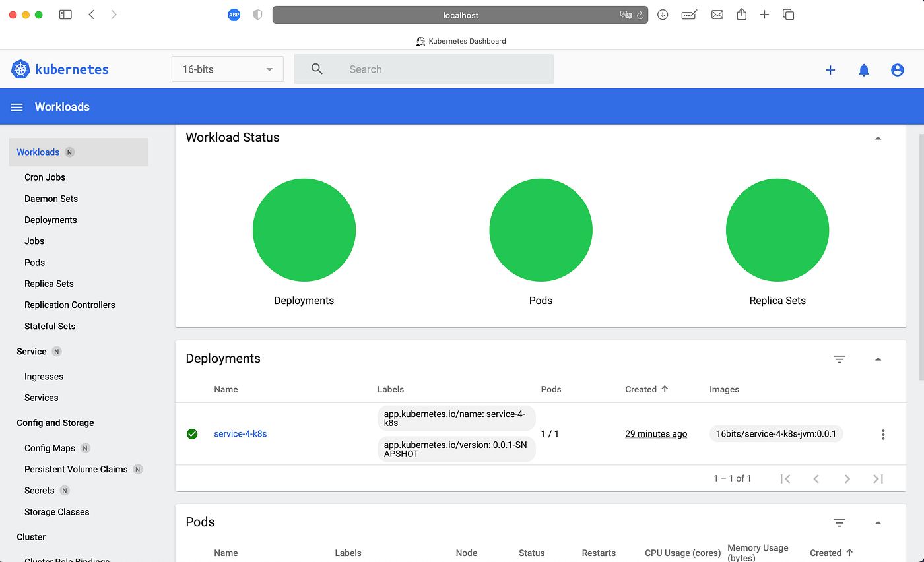Click the Safari sidebar toggle icon

[x=65, y=15]
